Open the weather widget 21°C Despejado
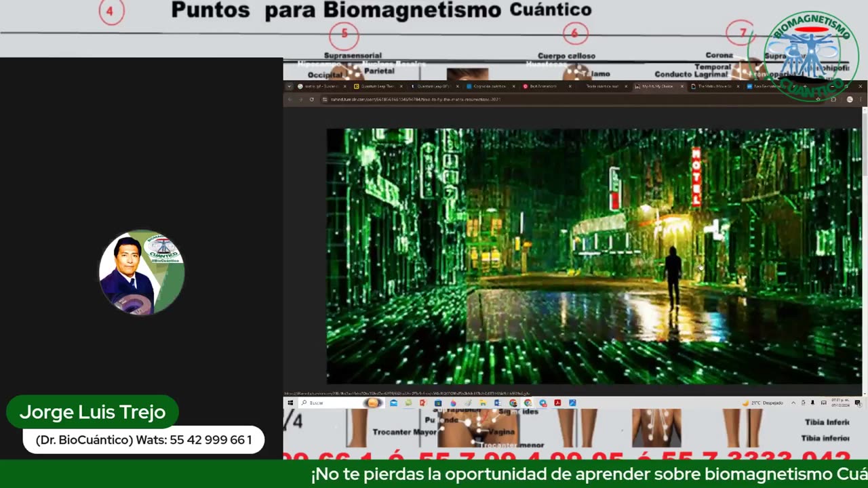 pyautogui.click(x=763, y=403)
